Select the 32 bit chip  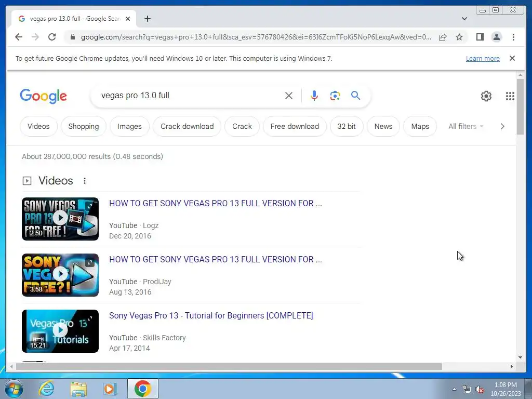(x=347, y=126)
